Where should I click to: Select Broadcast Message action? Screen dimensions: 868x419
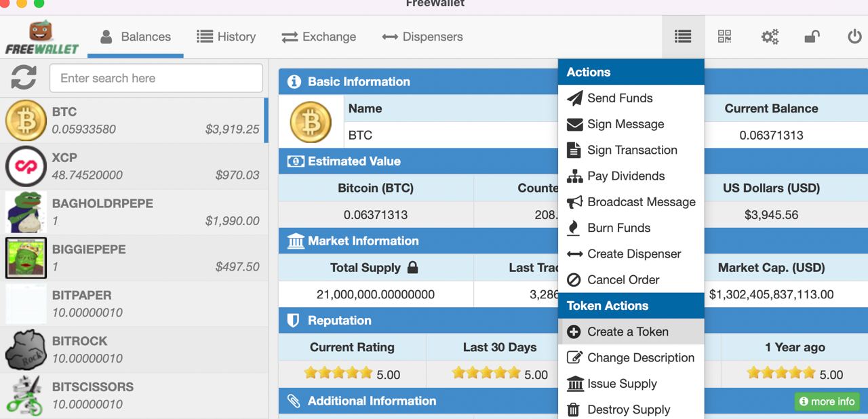point(631,202)
